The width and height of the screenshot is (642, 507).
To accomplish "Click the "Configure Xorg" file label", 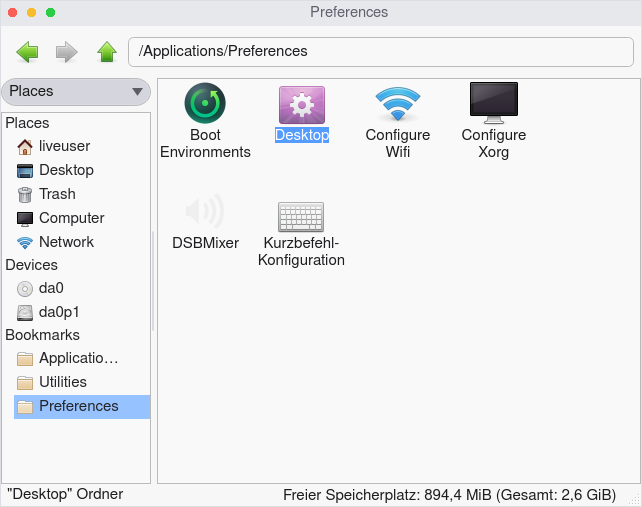I will click(494, 143).
